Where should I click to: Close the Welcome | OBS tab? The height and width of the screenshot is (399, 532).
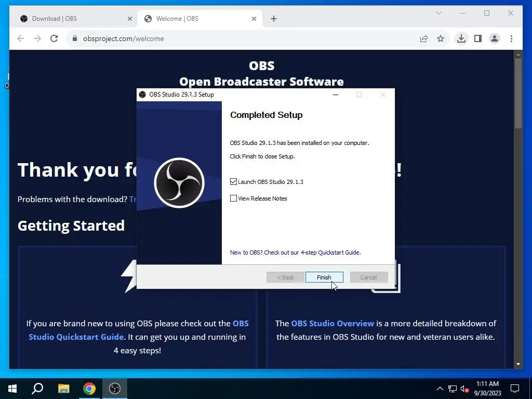pyautogui.click(x=254, y=19)
